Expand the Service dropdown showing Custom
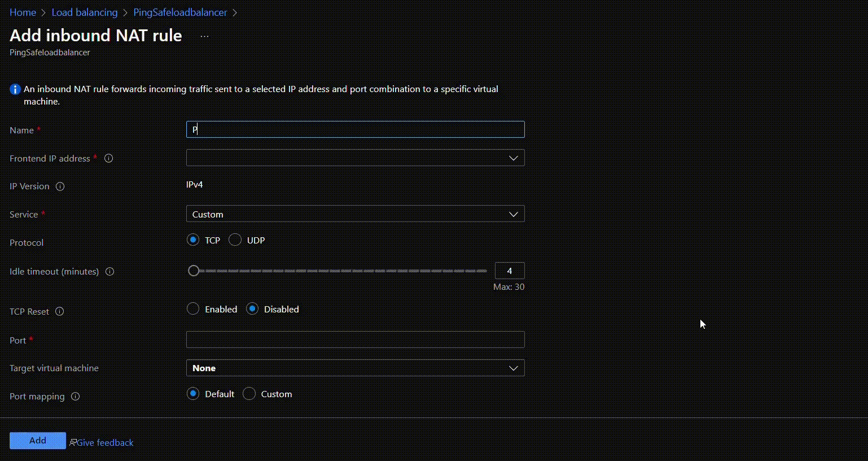The width and height of the screenshot is (868, 461). (355, 214)
